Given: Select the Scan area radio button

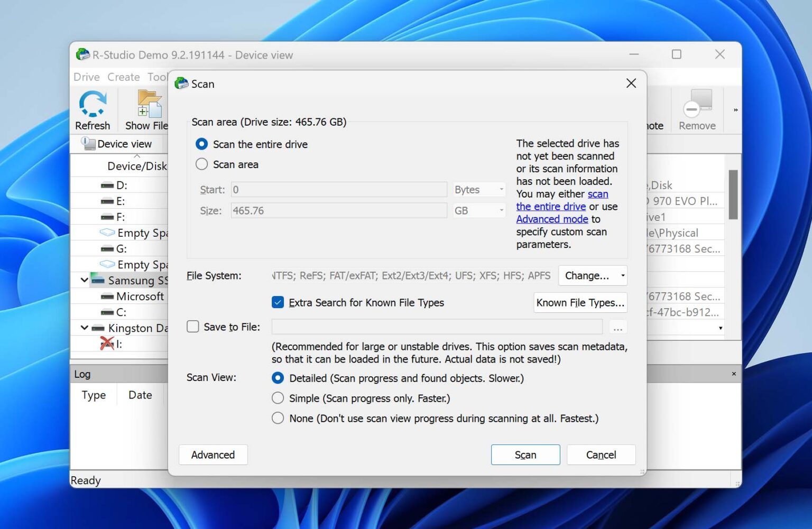Looking at the screenshot, I should pyautogui.click(x=201, y=164).
